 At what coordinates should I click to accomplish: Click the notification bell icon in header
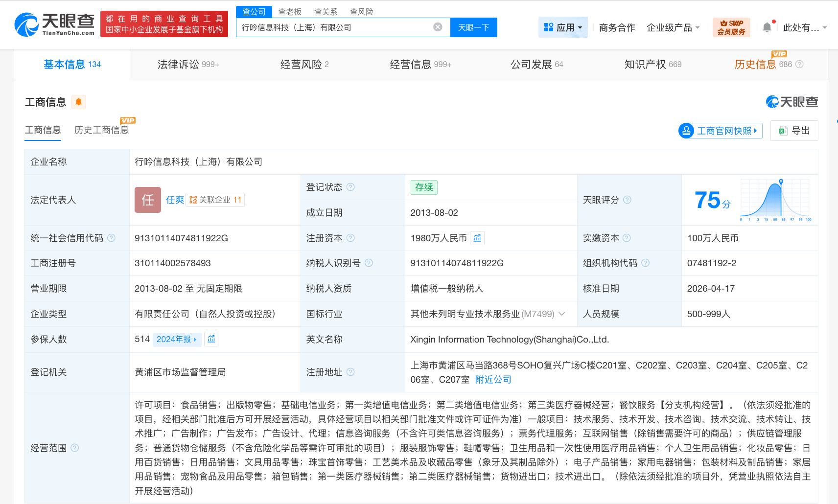pos(767,28)
